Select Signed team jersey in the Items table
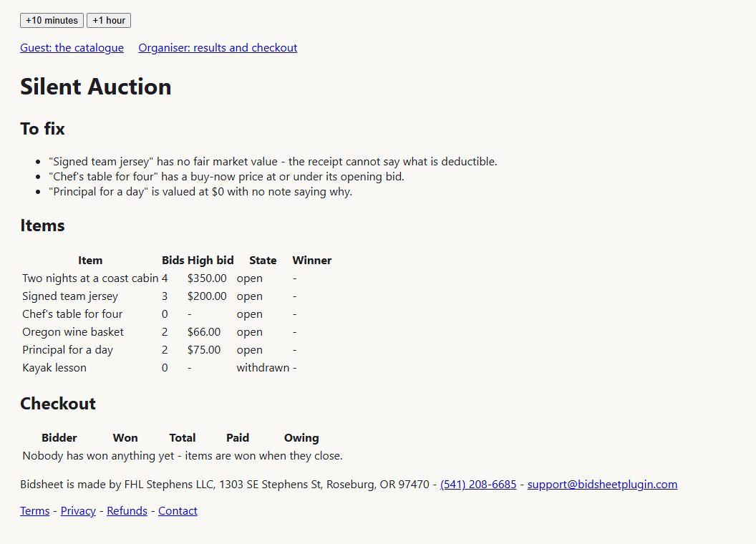Image resolution: width=756 pixels, height=544 pixels. click(x=70, y=296)
